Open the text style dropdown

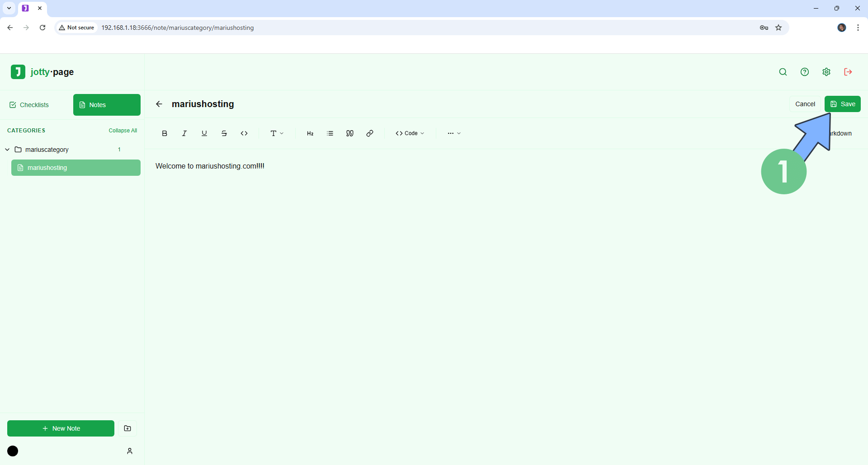[277, 133]
